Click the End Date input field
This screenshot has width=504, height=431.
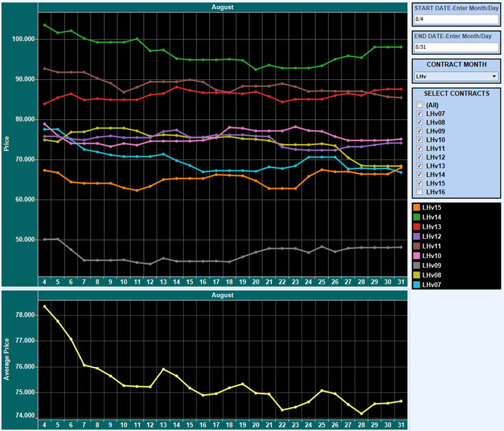pos(456,47)
